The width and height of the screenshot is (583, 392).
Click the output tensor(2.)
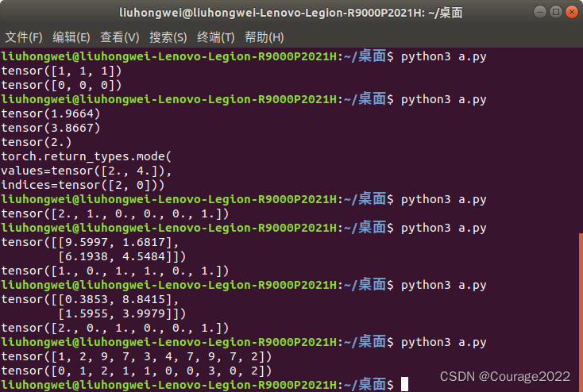coord(37,142)
